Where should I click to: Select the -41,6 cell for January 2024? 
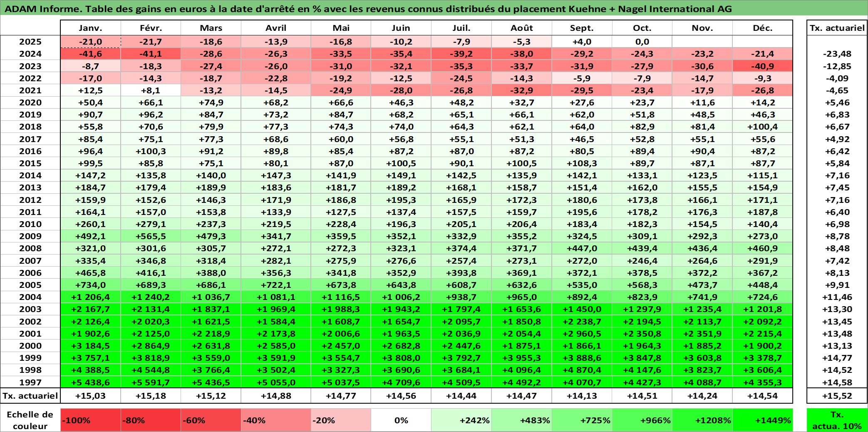click(x=90, y=54)
